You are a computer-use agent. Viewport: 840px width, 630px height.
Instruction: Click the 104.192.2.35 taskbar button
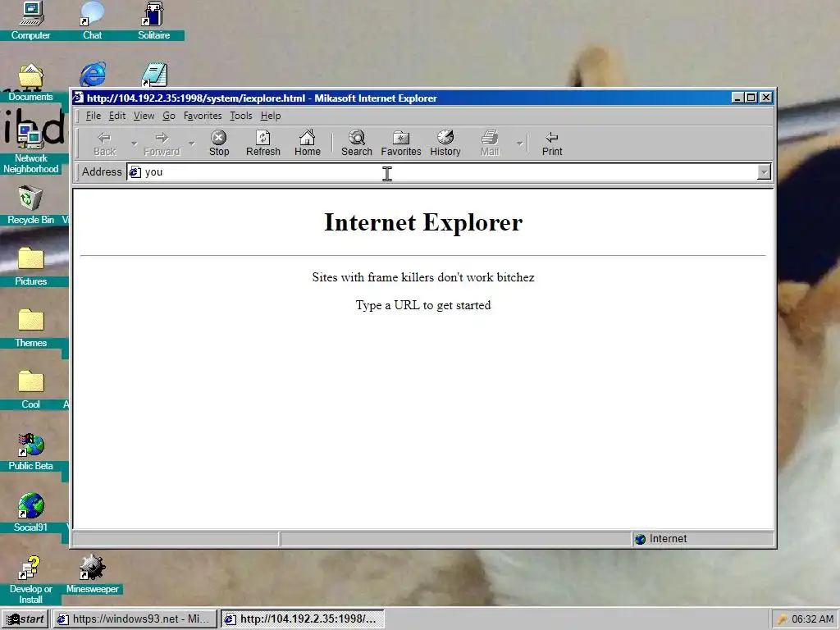[302, 619]
